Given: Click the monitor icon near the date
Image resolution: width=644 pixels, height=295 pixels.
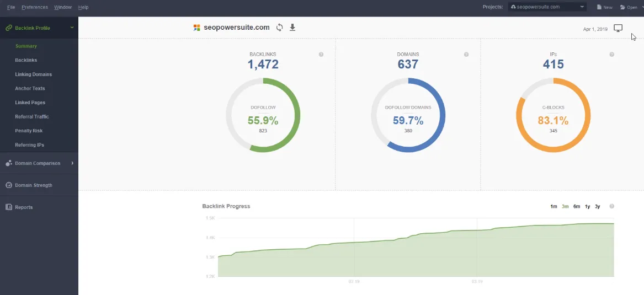Looking at the screenshot, I should point(618,28).
